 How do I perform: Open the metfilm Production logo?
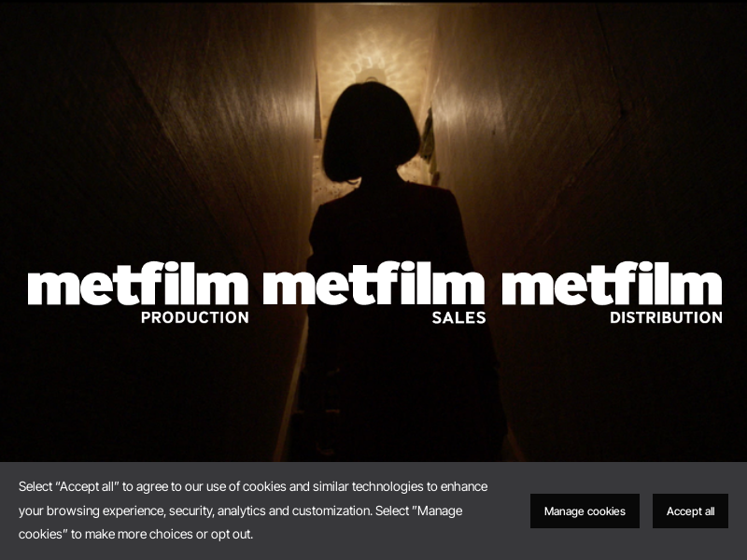coord(138,293)
